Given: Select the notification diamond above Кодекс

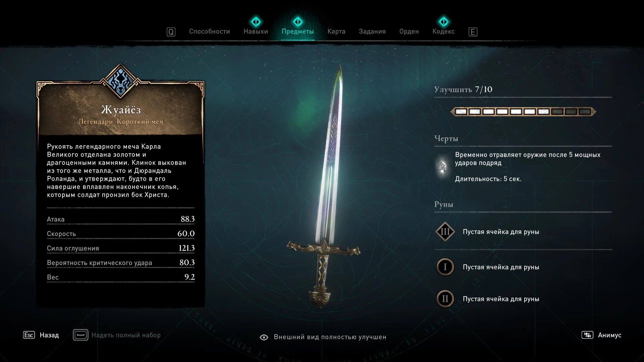Looking at the screenshot, I should (443, 22).
